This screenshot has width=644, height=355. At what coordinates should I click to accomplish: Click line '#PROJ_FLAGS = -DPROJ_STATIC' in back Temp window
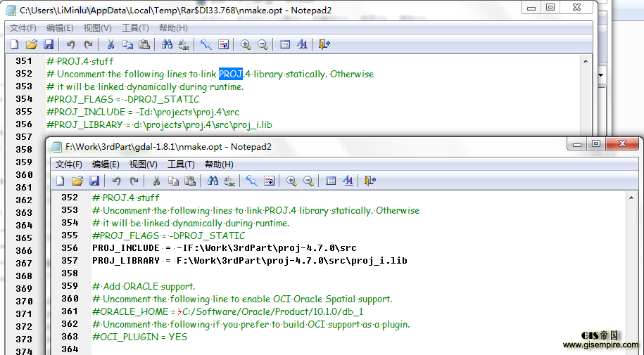122,99
